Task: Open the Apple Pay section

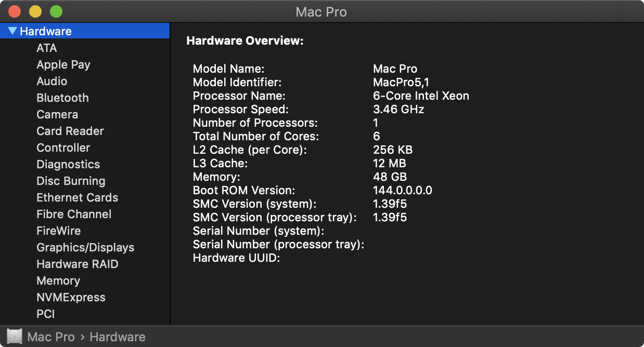Action: coord(63,64)
